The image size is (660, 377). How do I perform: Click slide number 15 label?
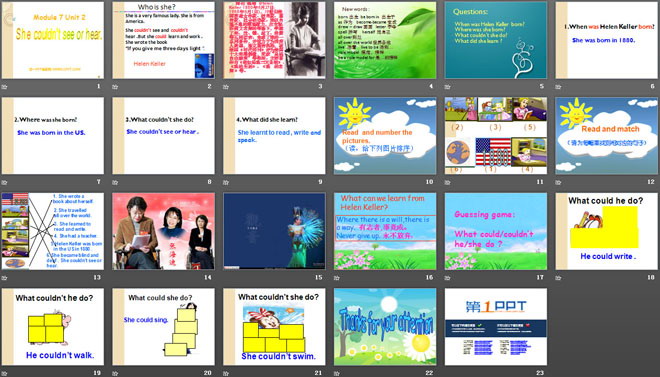click(319, 277)
